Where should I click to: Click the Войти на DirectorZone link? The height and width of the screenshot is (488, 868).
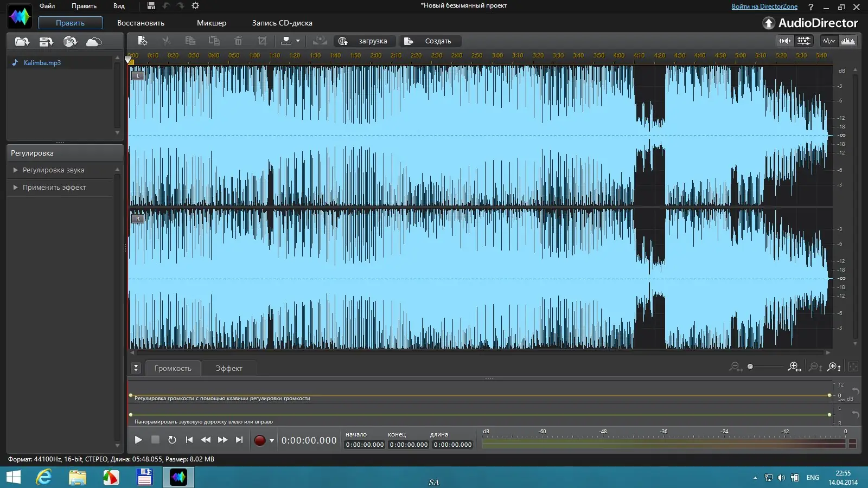pyautogui.click(x=764, y=7)
